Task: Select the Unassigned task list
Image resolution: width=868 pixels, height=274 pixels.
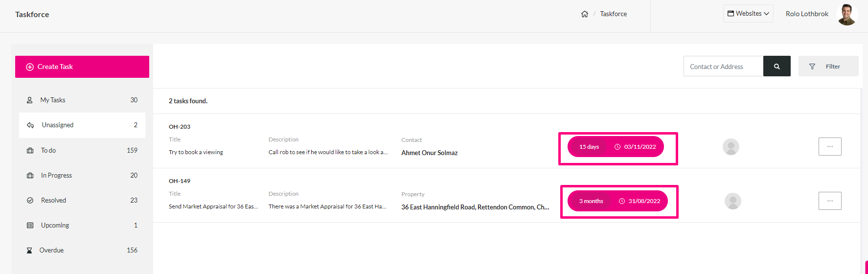Action: pyautogui.click(x=82, y=125)
